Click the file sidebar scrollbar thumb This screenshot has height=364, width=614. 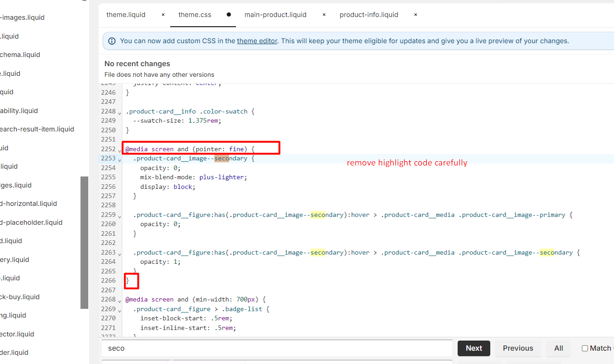pos(84,243)
